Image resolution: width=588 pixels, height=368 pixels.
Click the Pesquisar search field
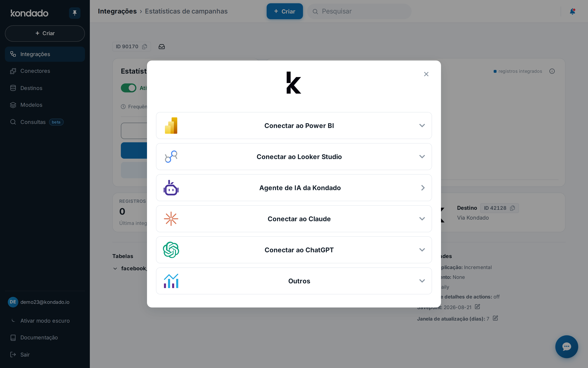click(x=359, y=11)
